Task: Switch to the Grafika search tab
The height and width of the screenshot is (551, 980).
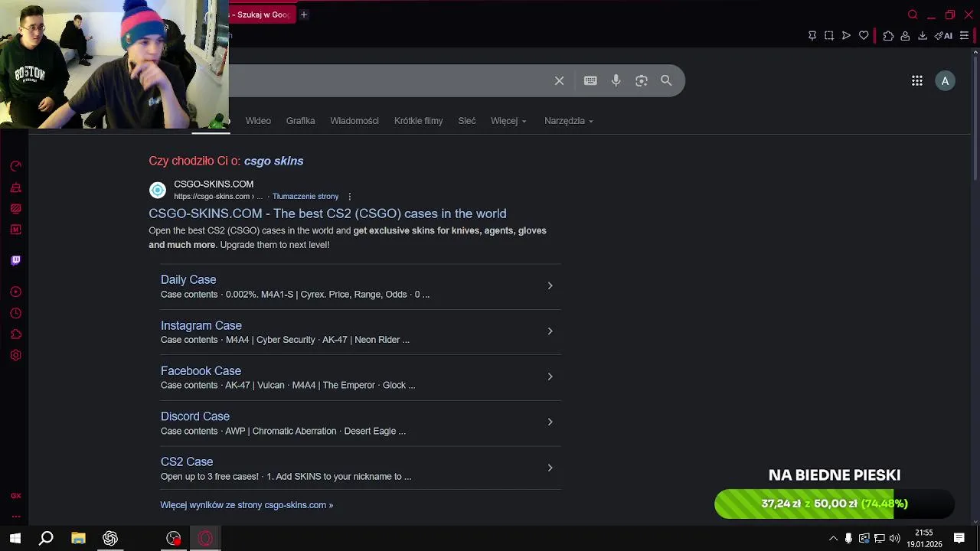Action: (x=300, y=121)
